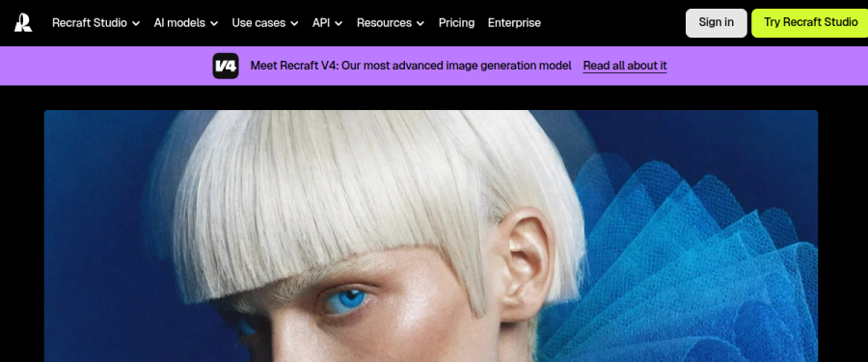The image size is (868, 362).
Task: Expand the chevron next to Recraft Studio
Action: (x=136, y=23)
